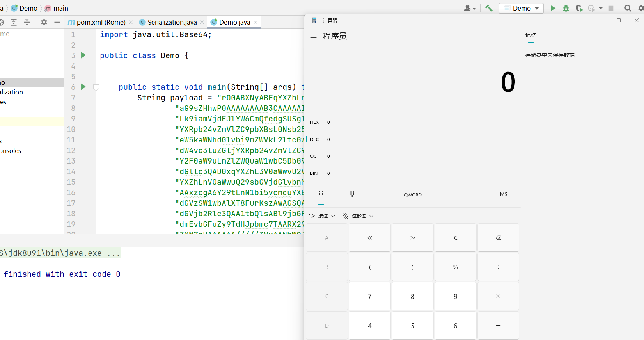
Task: Select the 记忆 memory tab in the calculator
Action: pyautogui.click(x=531, y=36)
